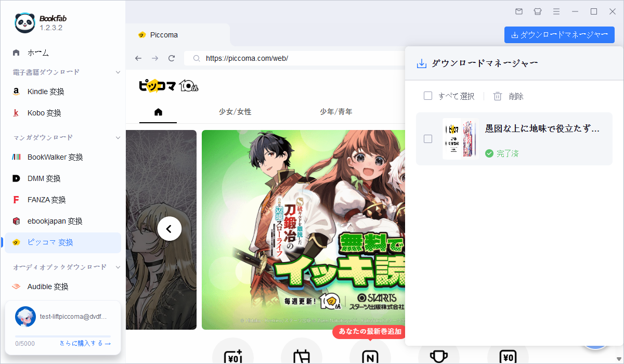The image size is (624, 364).
Task: Open ebookjapan 変換 in sidebar
Action: (62, 221)
